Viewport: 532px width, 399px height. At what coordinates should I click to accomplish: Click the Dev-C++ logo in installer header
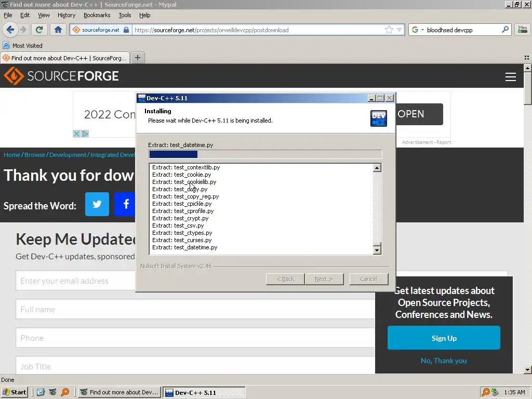click(x=379, y=118)
